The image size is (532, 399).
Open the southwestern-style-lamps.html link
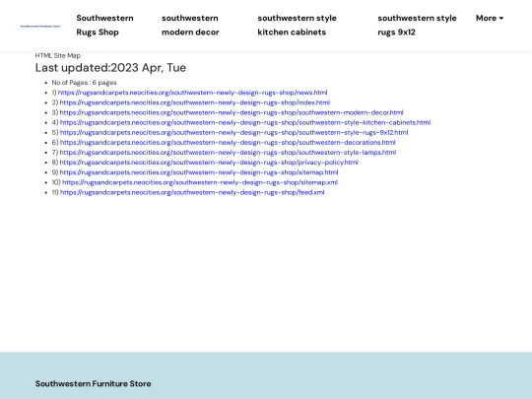pyautogui.click(x=228, y=153)
